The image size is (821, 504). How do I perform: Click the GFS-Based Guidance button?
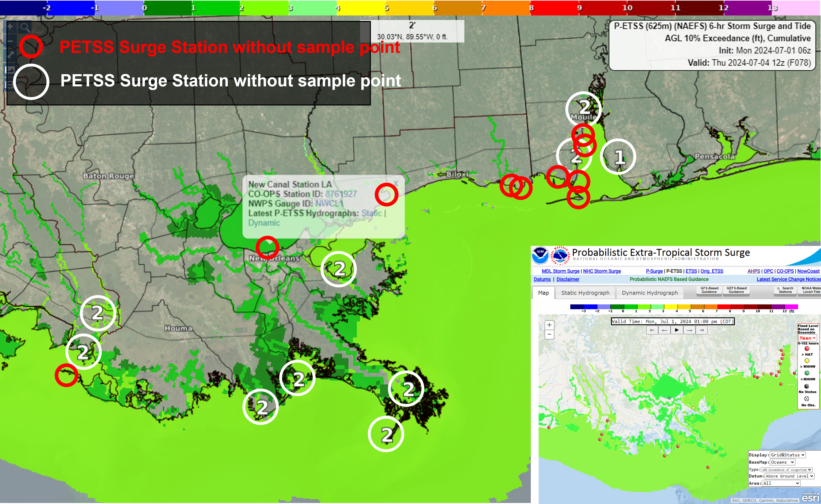coord(709,290)
